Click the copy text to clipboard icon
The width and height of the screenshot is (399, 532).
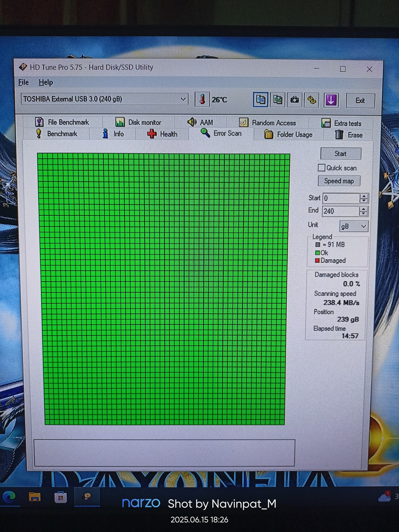coord(261,99)
